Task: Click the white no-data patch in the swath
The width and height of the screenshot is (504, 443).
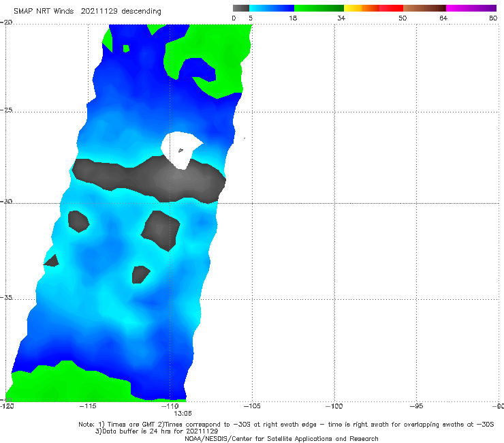Action: point(180,149)
